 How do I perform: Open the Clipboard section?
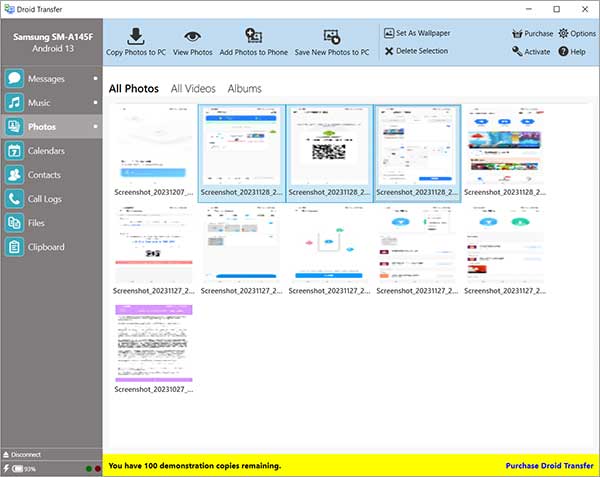click(46, 247)
